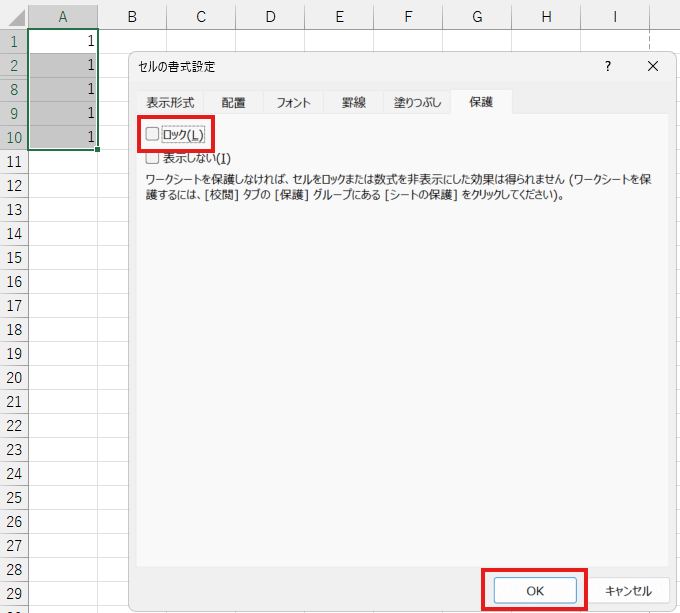Open the フォント tab
Image resolution: width=680 pixels, height=613 pixels.
pos(294,102)
